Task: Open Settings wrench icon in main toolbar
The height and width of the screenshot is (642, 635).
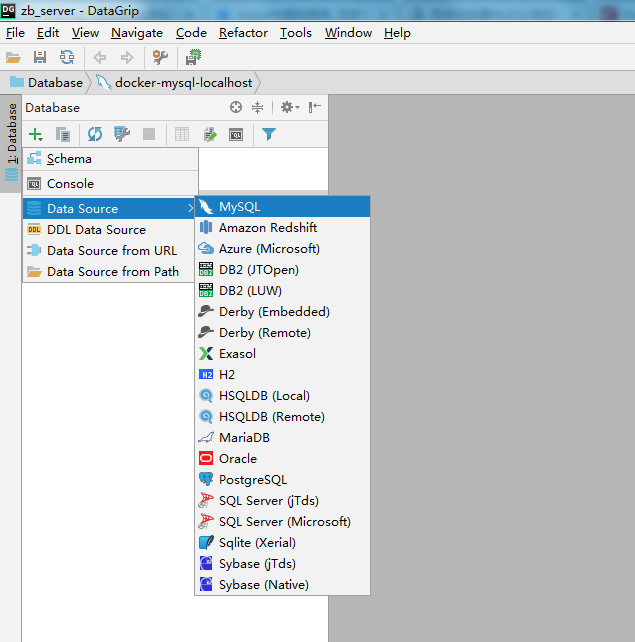Action: point(160,57)
